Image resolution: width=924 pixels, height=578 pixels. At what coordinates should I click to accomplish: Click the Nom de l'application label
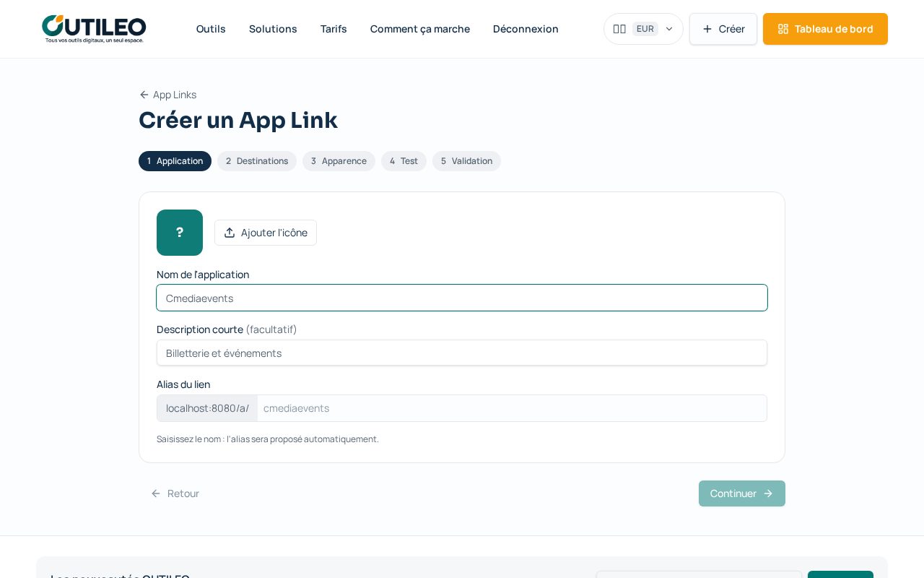(x=203, y=275)
